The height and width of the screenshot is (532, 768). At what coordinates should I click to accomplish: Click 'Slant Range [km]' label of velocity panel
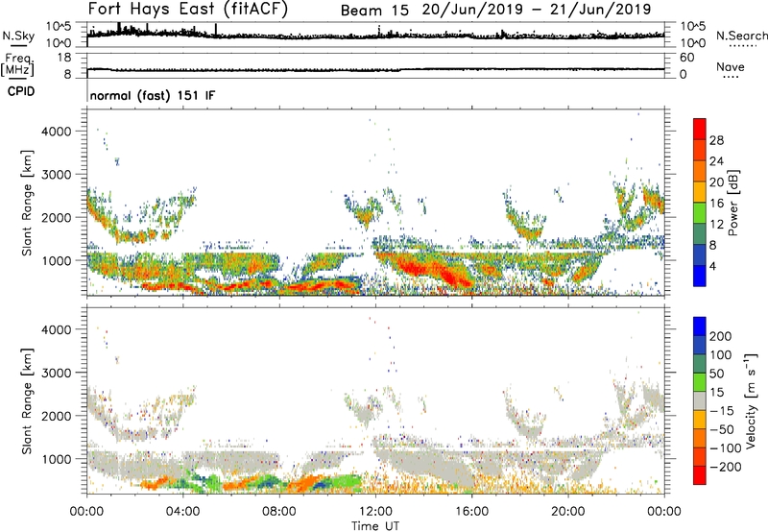pyautogui.click(x=27, y=401)
